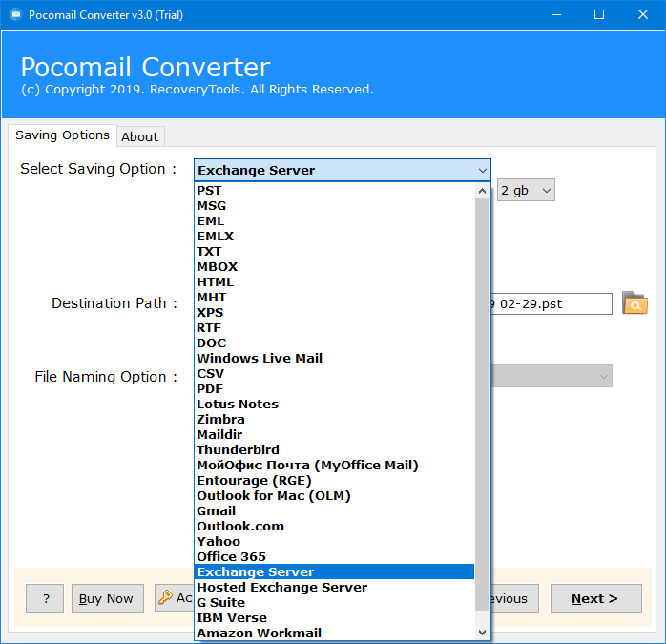666x644 pixels.
Task: Choose Hosted Exchange Server option
Action: pyautogui.click(x=335, y=587)
